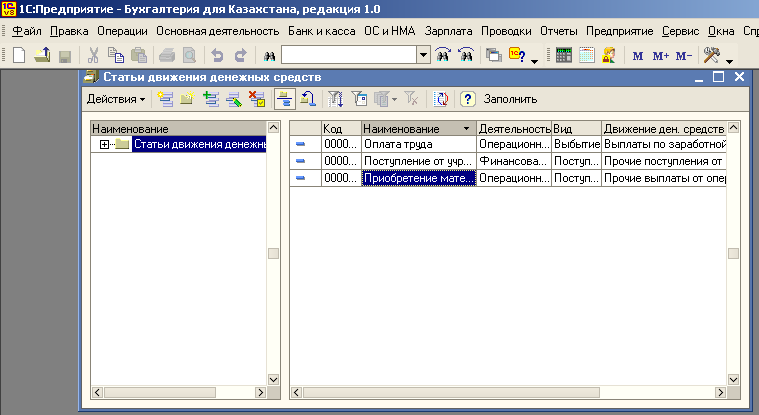Screen dimensions: 759x415
Task: Click the Undo arrow icon
Action: (217, 55)
